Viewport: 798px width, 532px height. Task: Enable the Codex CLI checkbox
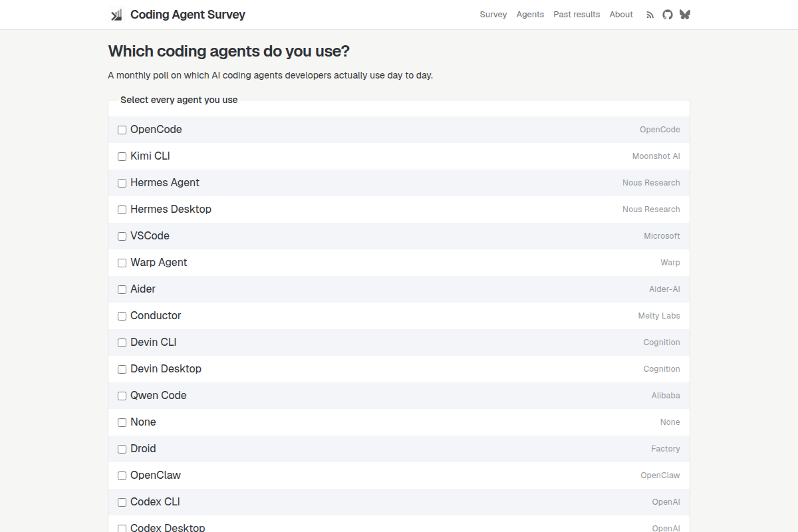coord(122,502)
